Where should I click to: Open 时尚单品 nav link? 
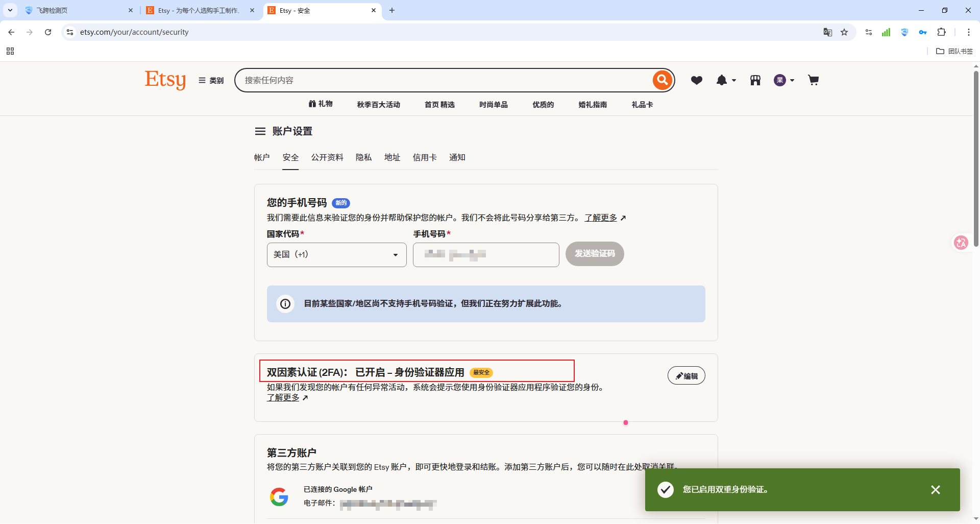point(494,105)
